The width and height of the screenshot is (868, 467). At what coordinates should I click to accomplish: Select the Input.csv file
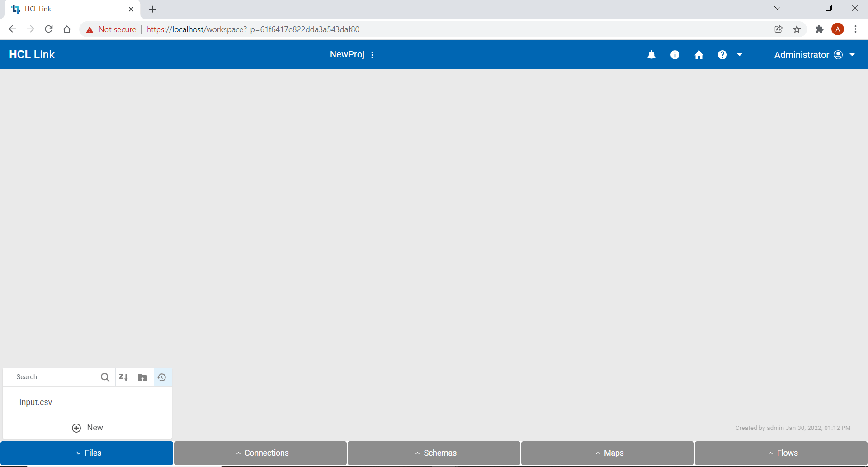pyautogui.click(x=35, y=402)
